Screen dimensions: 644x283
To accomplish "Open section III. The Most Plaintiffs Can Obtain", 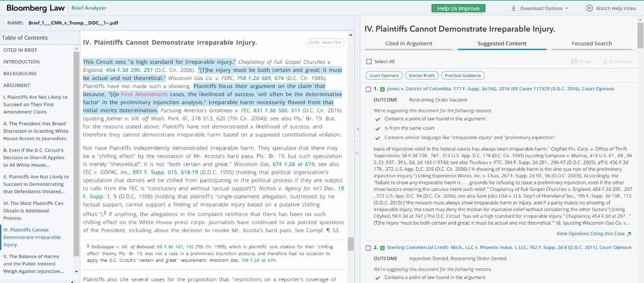I will [33, 210].
